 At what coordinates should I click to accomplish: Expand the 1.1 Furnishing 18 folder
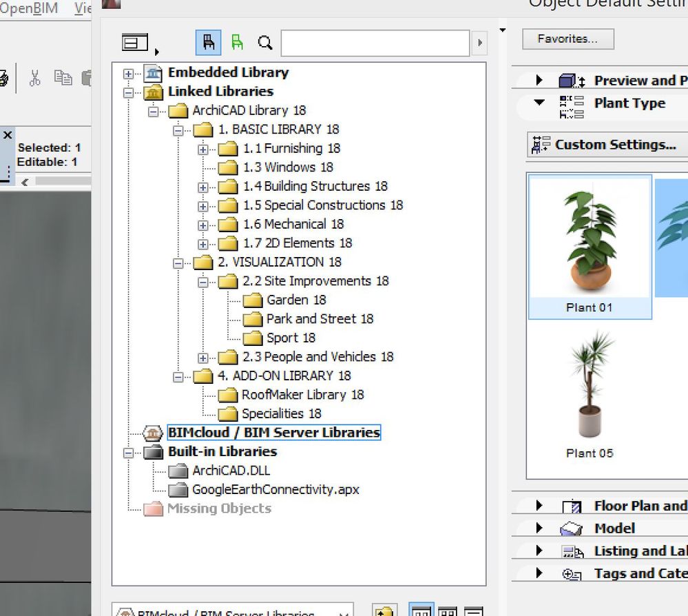[202, 150]
